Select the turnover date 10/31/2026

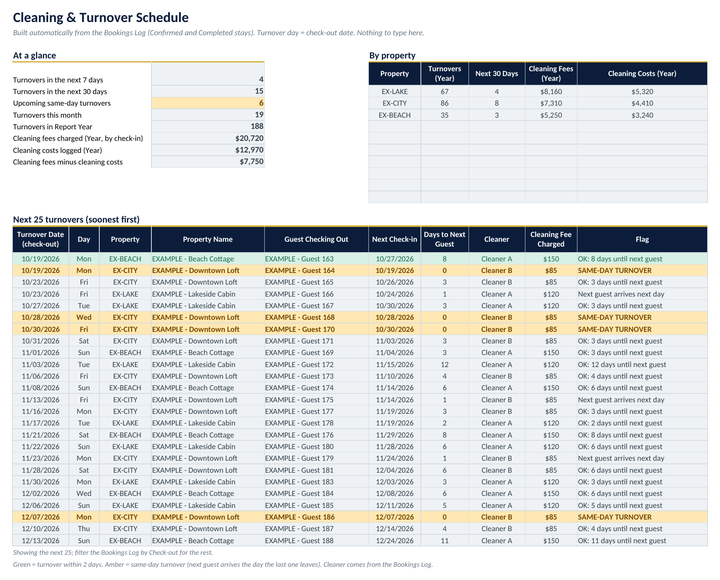click(x=40, y=341)
